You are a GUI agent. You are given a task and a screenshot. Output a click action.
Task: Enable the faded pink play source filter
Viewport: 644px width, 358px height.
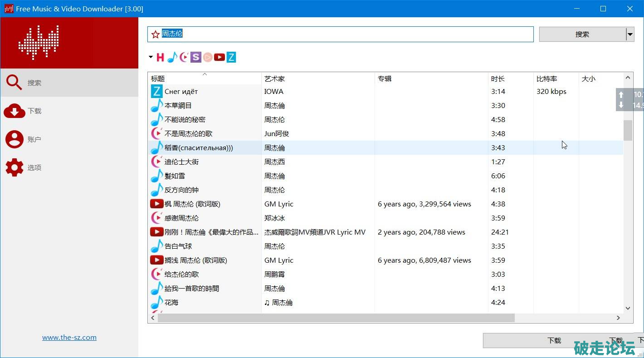click(207, 57)
